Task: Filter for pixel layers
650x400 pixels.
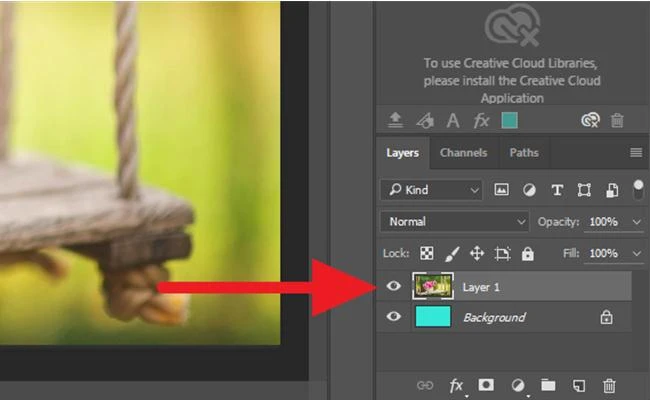Action: tap(501, 190)
